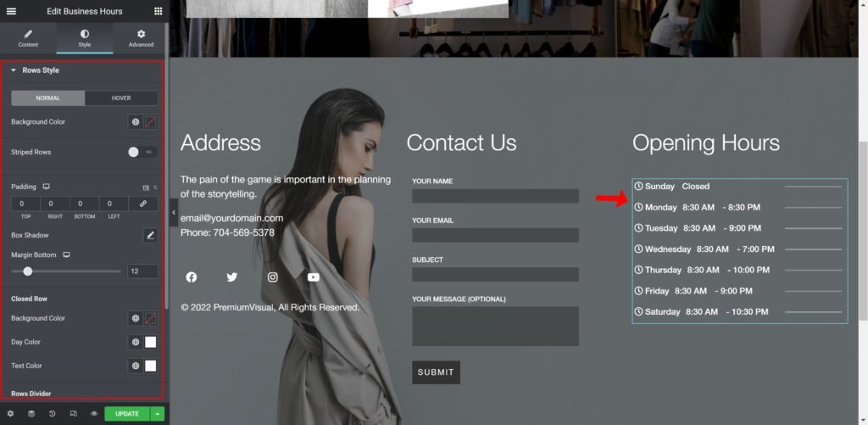Open the revision history icon

52,413
